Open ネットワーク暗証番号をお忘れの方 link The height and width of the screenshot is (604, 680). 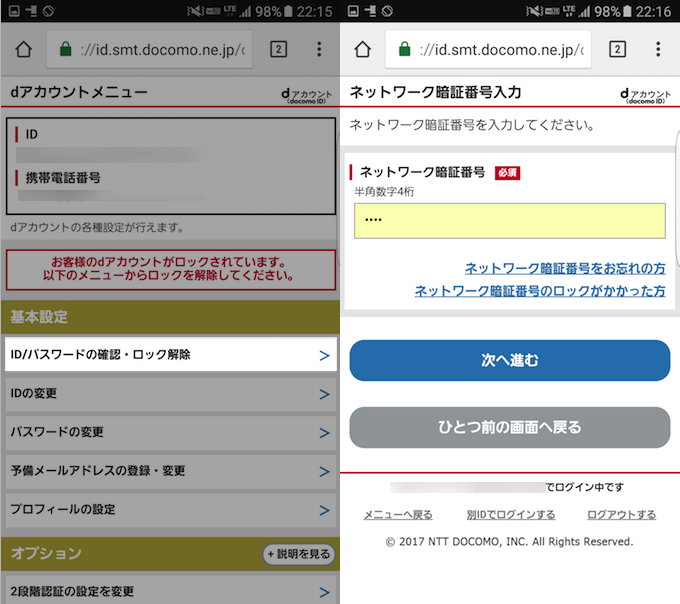[565, 269]
